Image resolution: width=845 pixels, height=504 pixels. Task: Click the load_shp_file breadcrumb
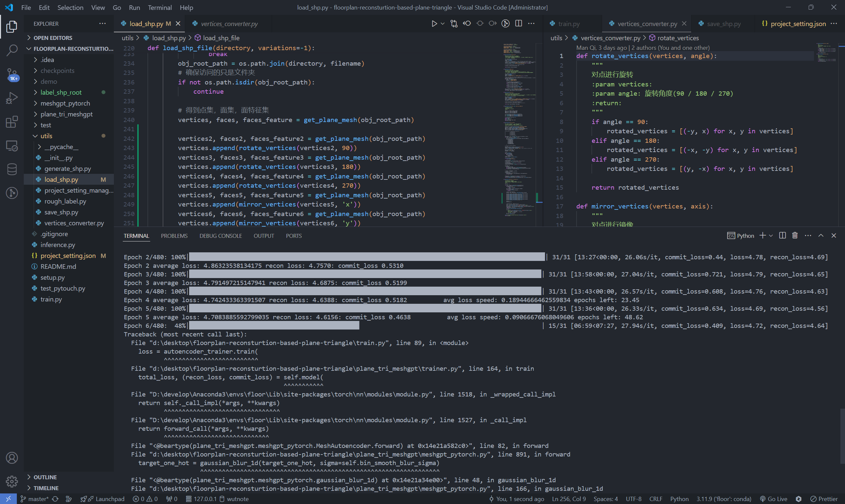pos(217,38)
